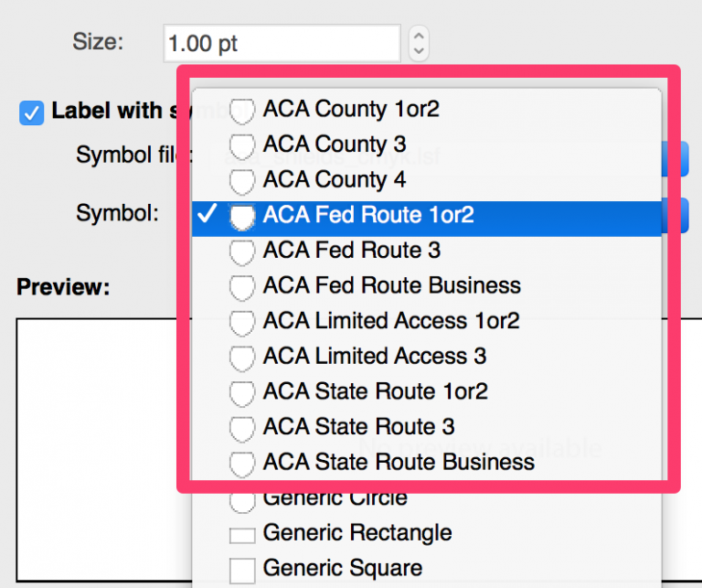Select the ACA State Route 3 shield icon
The width and height of the screenshot is (702, 588).
click(x=242, y=428)
